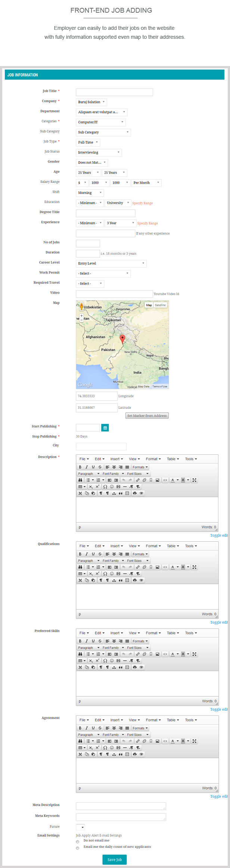Insert image in the Description editor toolbar
230x868 pixels.
158,480
